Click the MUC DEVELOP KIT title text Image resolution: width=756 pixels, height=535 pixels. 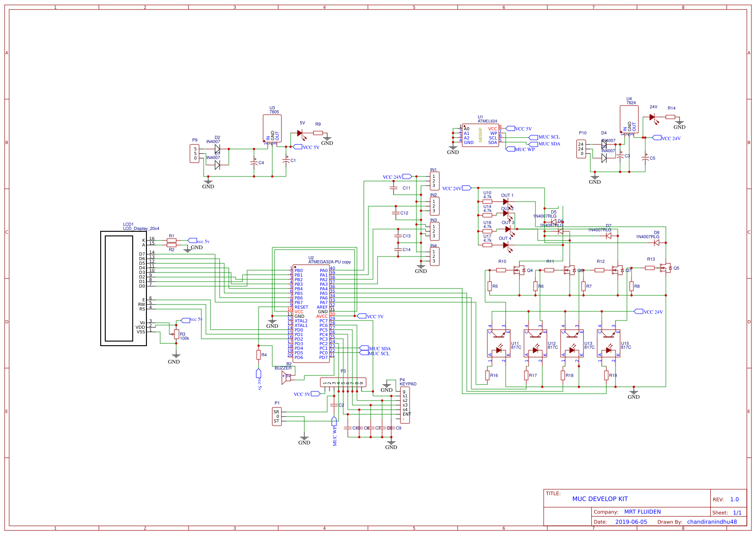(601, 499)
